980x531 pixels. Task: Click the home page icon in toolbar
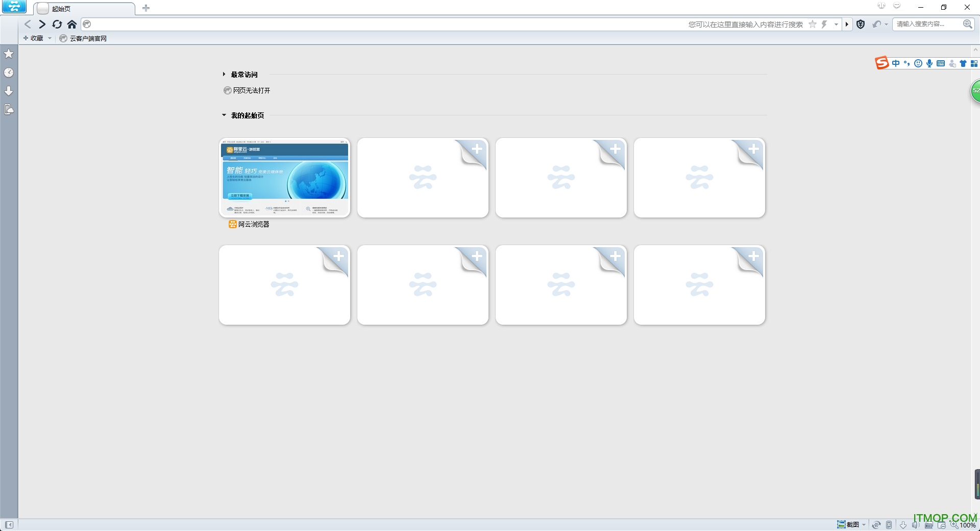[72, 24]
